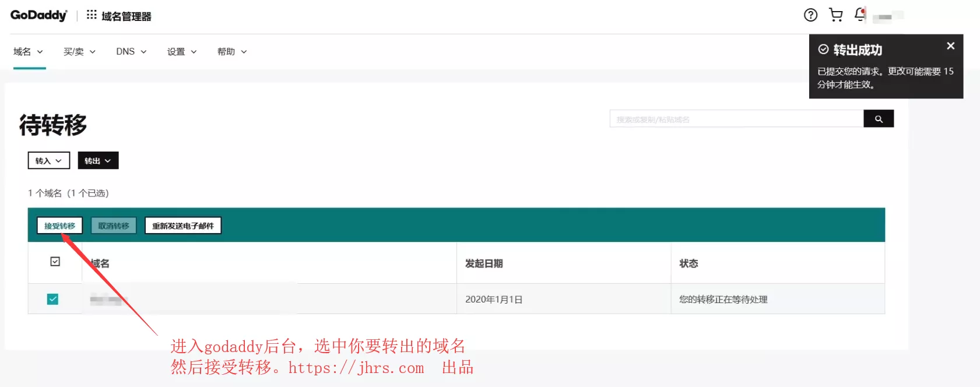Open the 设置 menu
This screenshot has width=980, height=387.
click(x=182, y=51)
